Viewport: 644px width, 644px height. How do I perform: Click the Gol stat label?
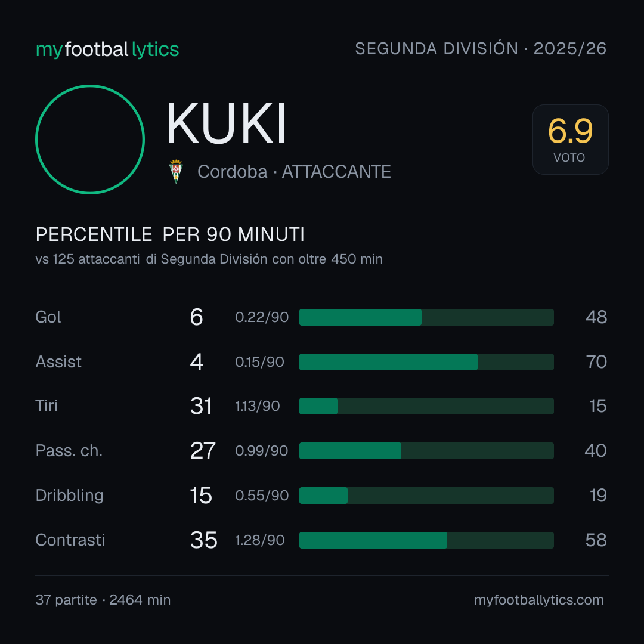coord(48,317)
